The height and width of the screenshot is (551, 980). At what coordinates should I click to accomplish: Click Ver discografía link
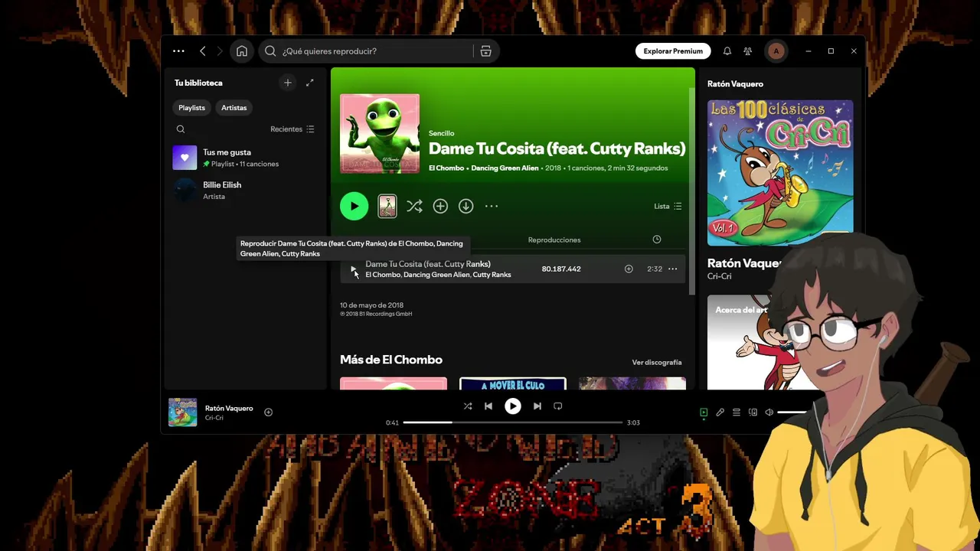point(657,362)
